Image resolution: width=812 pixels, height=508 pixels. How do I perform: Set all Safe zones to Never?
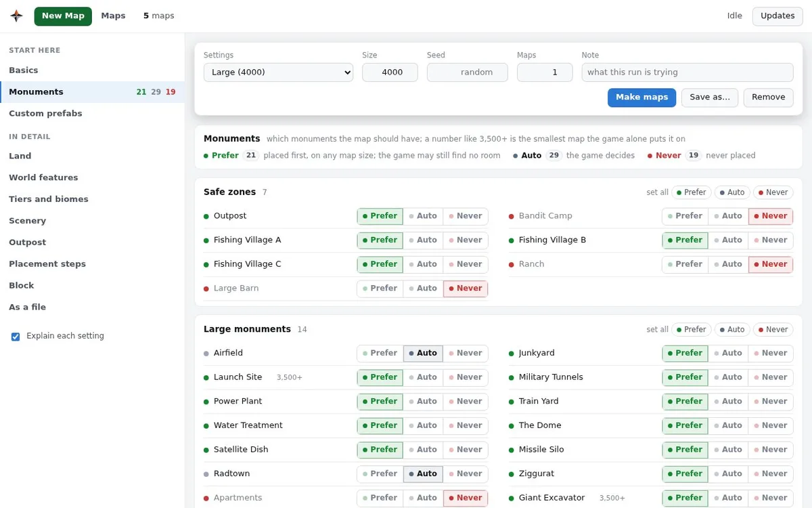click(x=773, y=192)
